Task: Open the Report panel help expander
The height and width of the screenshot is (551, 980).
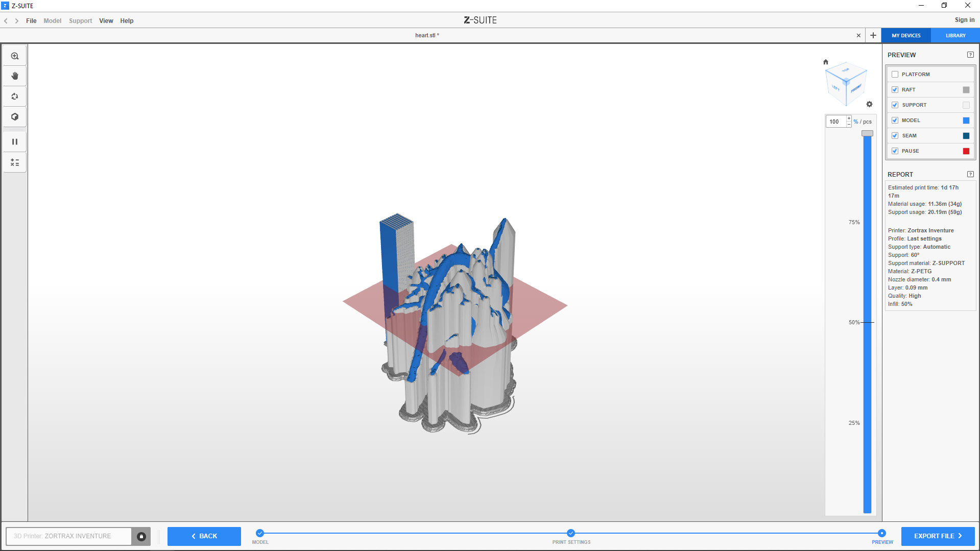Action: coord(970,174)
